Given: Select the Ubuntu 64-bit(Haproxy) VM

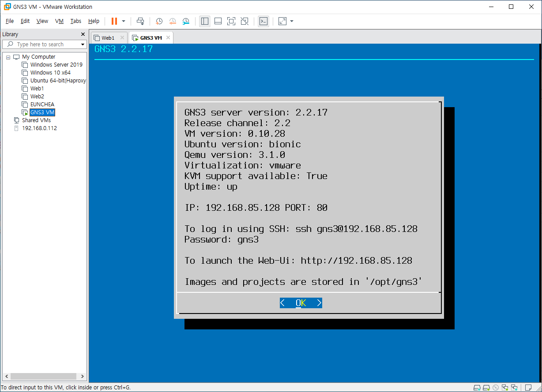Looking at the screenshot, I should [58, 81].
